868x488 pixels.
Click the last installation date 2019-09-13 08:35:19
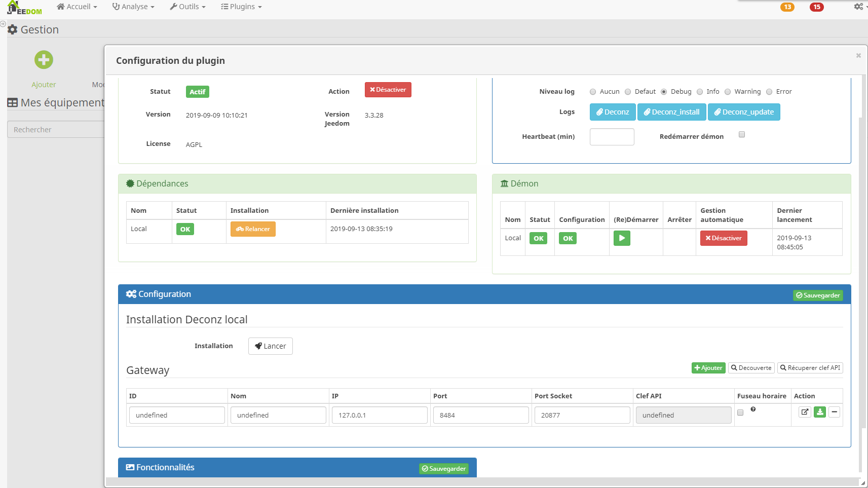point(361,229)
